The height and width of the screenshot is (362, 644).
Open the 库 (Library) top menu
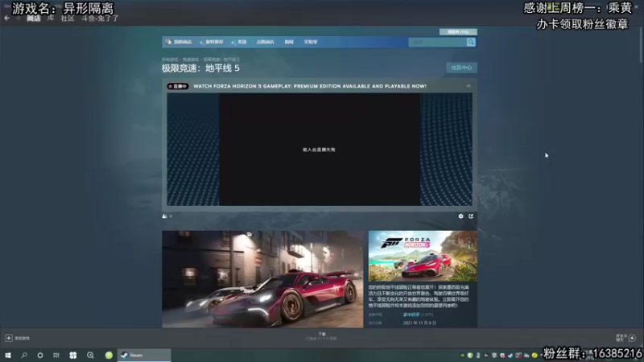click(x=51, y=18)
